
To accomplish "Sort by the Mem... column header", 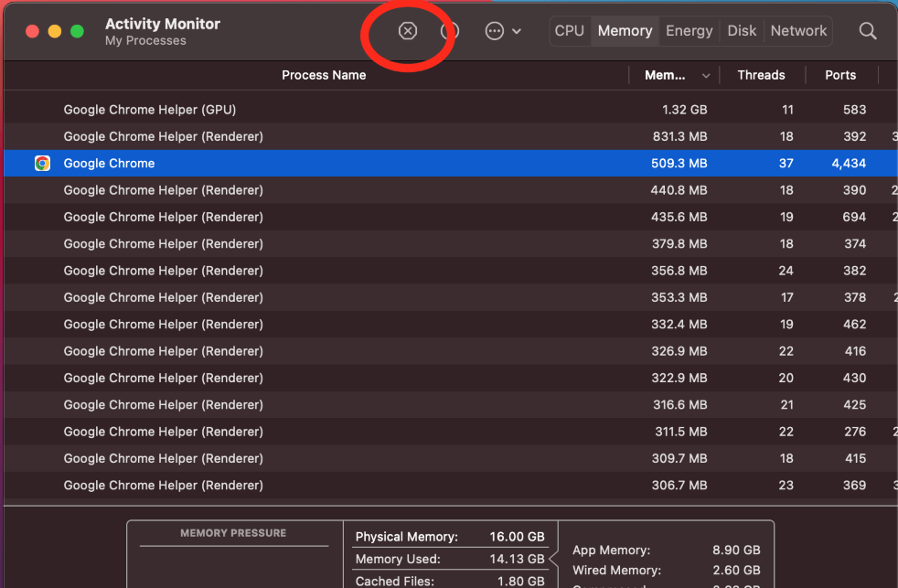I will click(665, 75).
